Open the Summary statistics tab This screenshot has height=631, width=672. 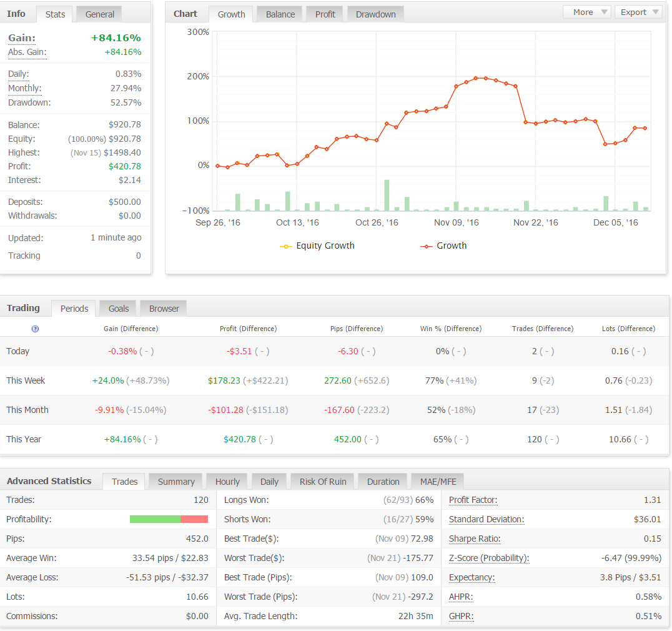pos(175,482)
